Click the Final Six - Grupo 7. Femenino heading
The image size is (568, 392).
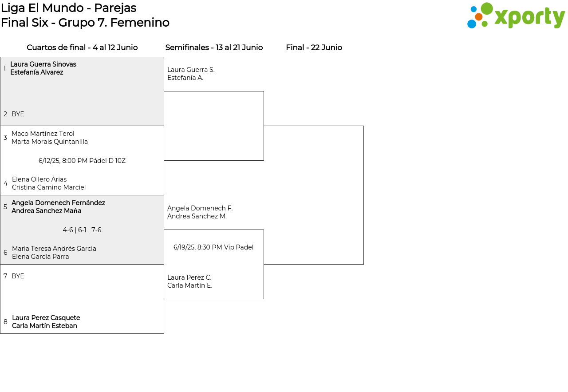tap(85, 23)
